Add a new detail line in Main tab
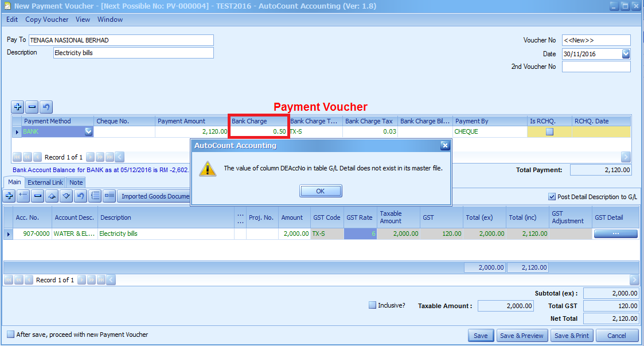Screen dimensions: 644x346 coord(9,196)
